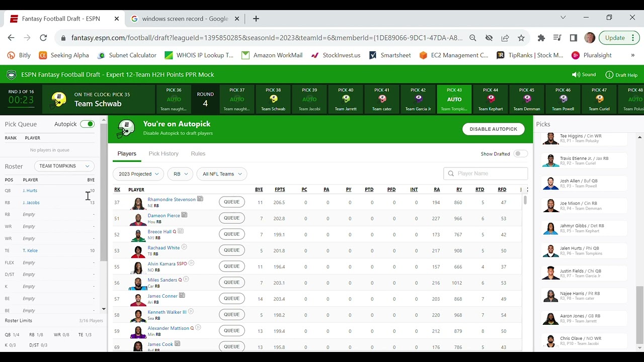Click Rhamondre Stevenson's player headshot
644x362 pixels.
pos(137,203)
